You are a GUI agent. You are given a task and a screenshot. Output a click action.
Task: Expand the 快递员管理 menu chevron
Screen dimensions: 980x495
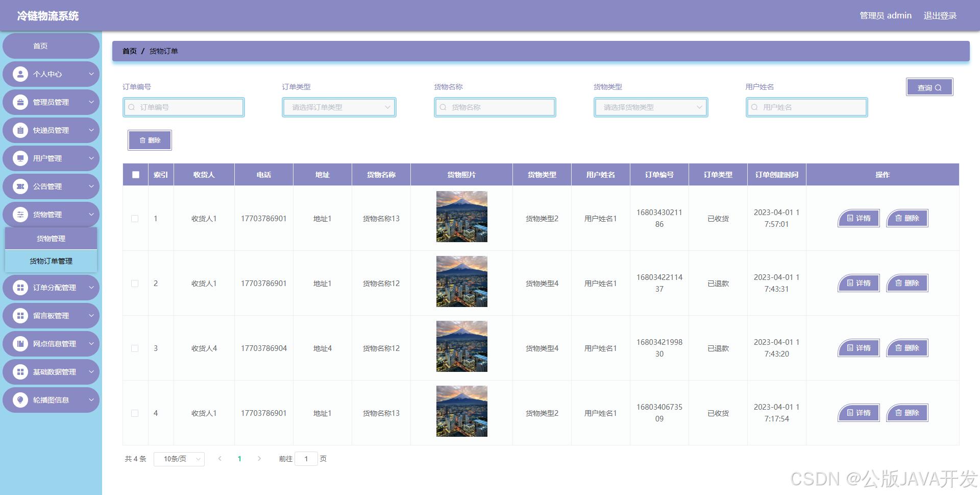(x=91, y=130)
